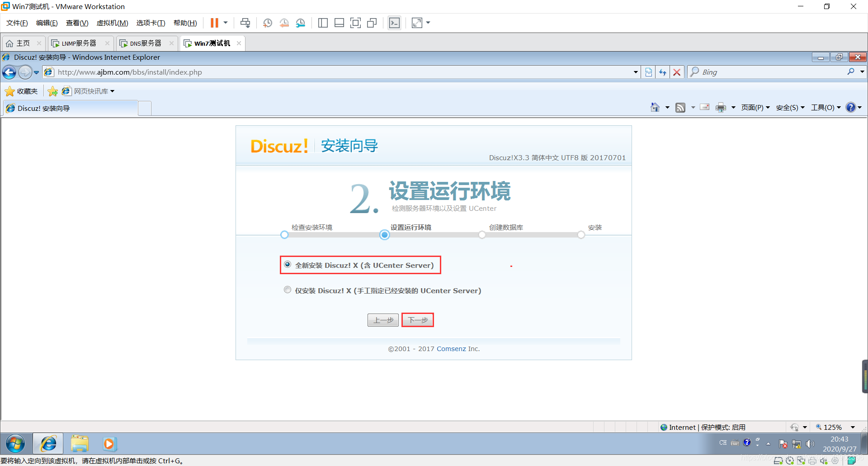Image resolution: width=868 pixels, height=466 pixels.
Task: Click the blue search magnifier button
Action: point(851,71)
